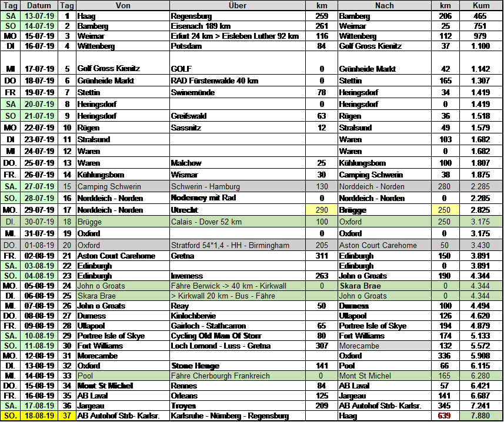This screenshot has height=422, width=504.
Task: Click the 'Fähre Berwick -> 40 km - Kirkwall' cell
Action: pos(237,286)
